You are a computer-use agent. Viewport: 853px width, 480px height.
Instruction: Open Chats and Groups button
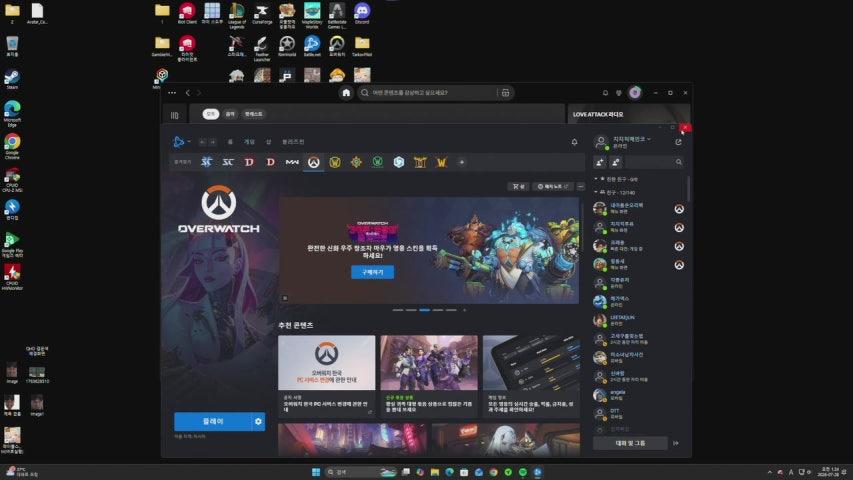(630, 443)
